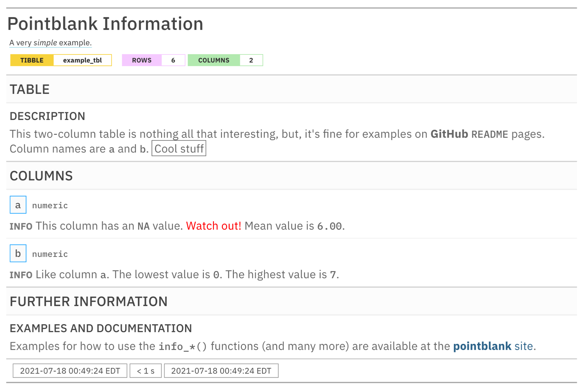Open the pointblank site link
This screenshot has width=586, height=392.
[x=493, y=346]
